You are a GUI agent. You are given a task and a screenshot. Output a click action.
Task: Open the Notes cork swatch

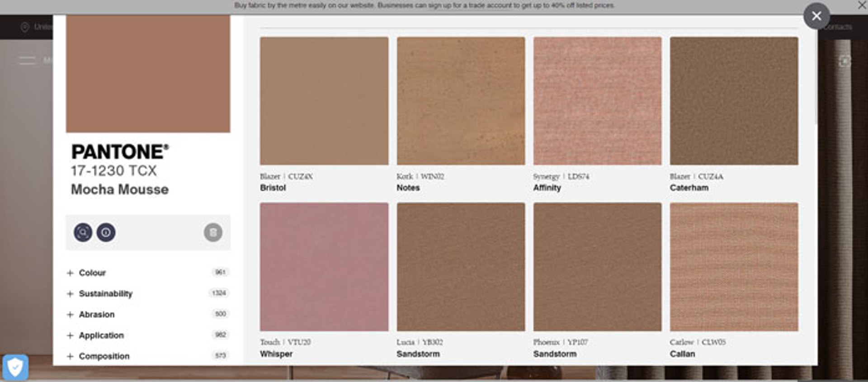click(461, 101)
